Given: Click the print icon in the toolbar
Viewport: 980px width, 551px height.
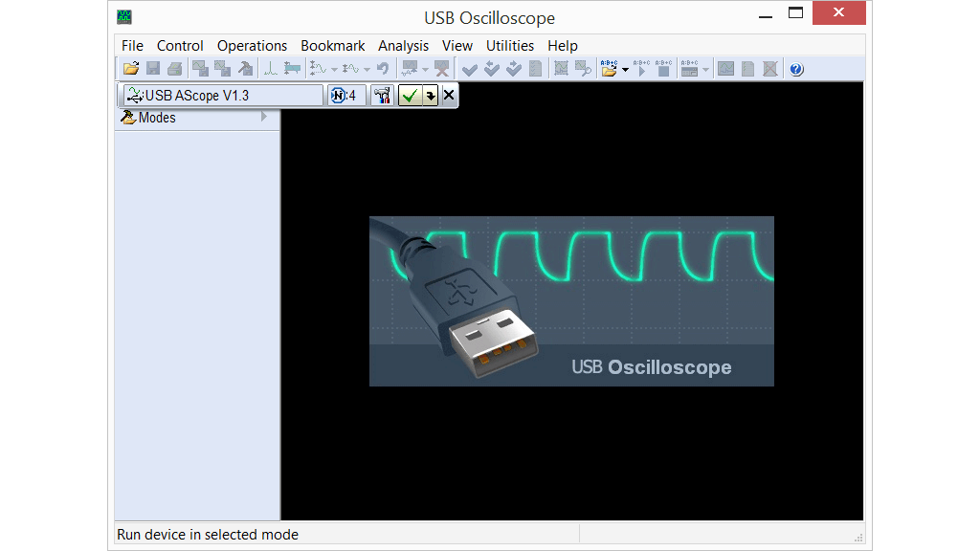Looking at the screenshot, I should pyautogui.click(x=175, y=69).
